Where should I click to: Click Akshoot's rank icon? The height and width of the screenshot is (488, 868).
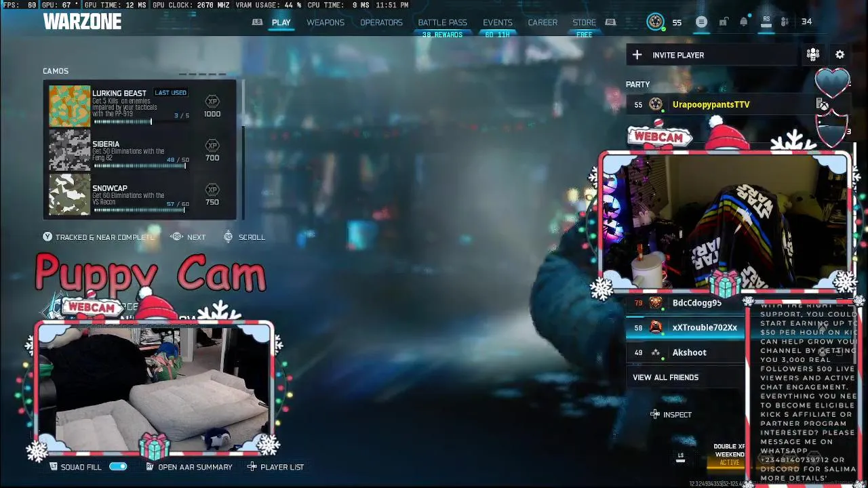click(656, 352)
